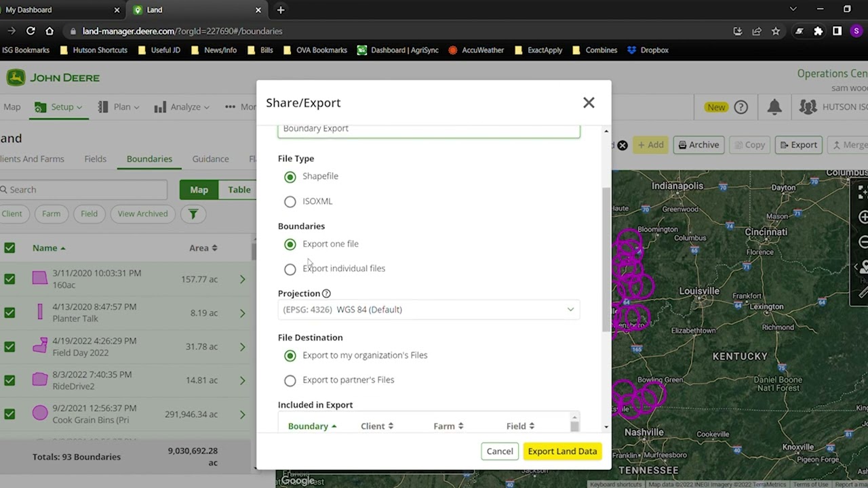868x488 pixels.
Task: Click the Planter Talk boundary shape icon
Action: [x=40, y=312]
